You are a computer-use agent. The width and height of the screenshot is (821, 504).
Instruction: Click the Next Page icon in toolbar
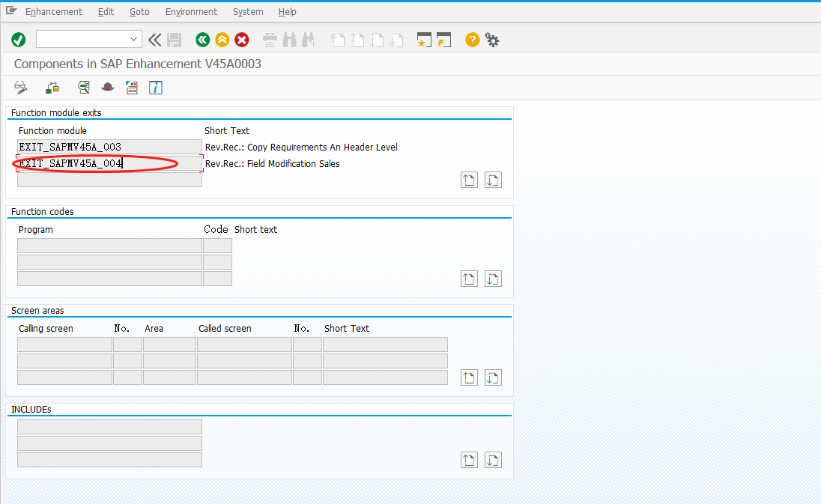click(x=377, y=40)
